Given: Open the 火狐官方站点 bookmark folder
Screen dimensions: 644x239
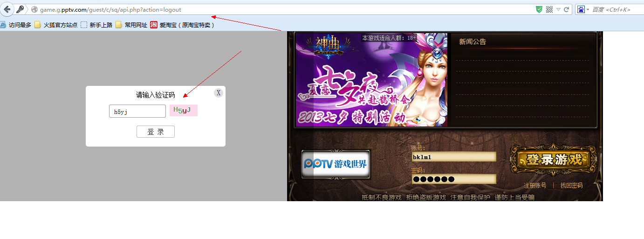Looking at the screenshot, I should 56,25.
